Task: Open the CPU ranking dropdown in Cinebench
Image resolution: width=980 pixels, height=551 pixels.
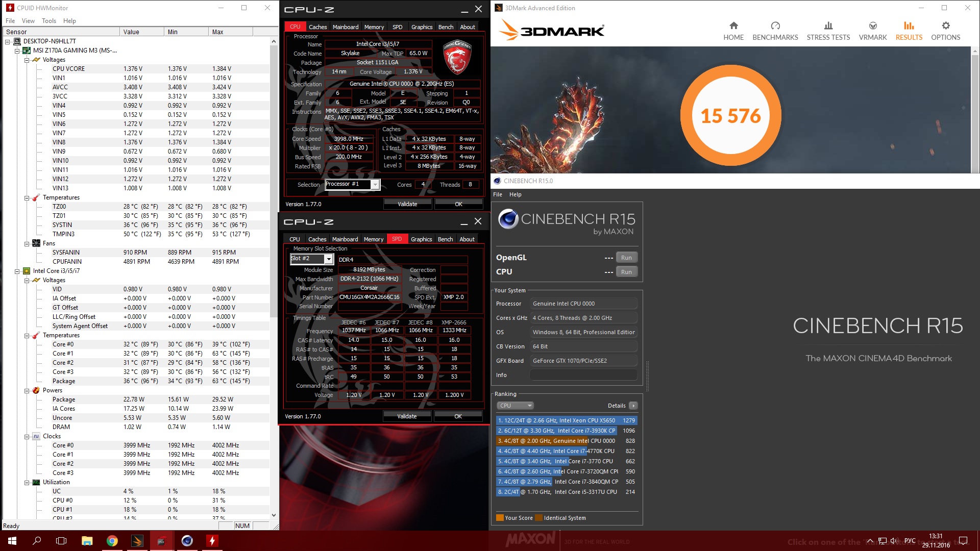Action: pyautogui.click(x=515, y=406)
